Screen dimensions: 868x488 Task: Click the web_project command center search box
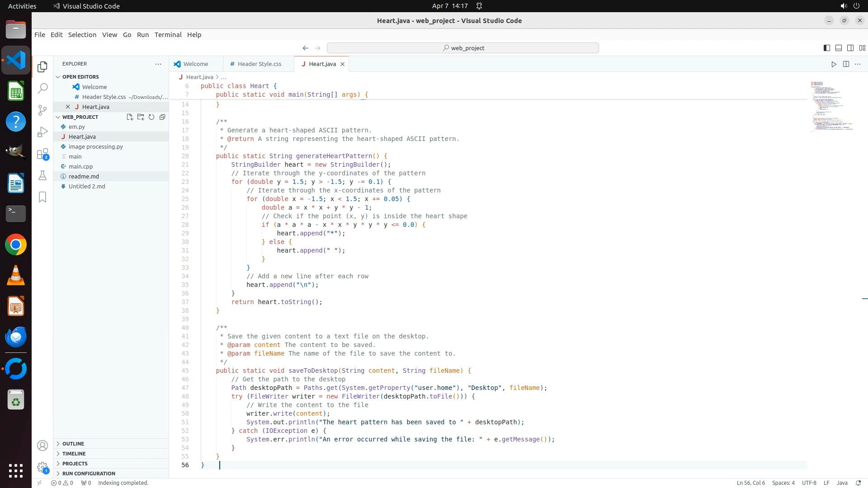(x=462, y=48)
